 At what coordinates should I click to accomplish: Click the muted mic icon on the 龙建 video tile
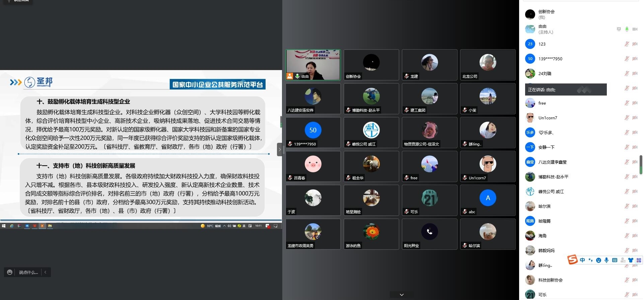pyautogui.click(x=407, y=76)
